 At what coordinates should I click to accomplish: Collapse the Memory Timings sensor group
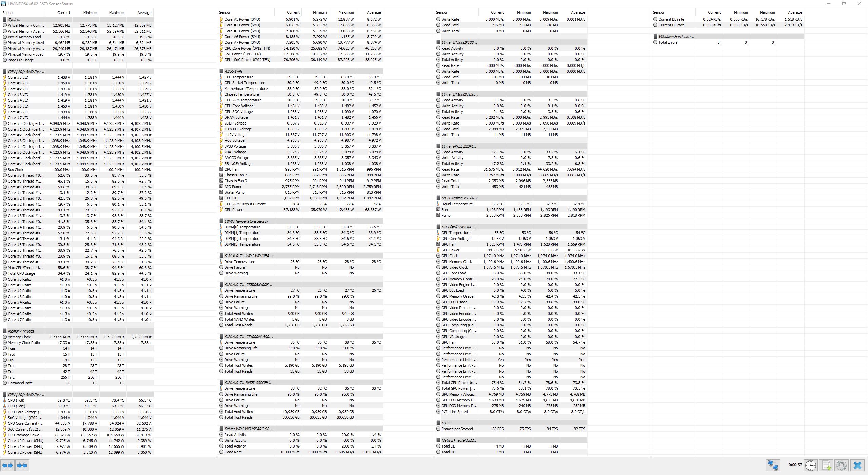(x=21, y=331)
